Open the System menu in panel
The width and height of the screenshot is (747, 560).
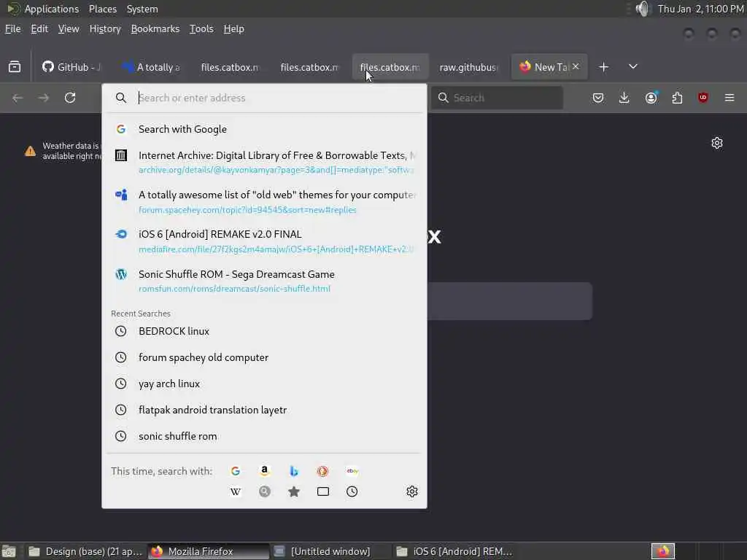pos(142,9)
